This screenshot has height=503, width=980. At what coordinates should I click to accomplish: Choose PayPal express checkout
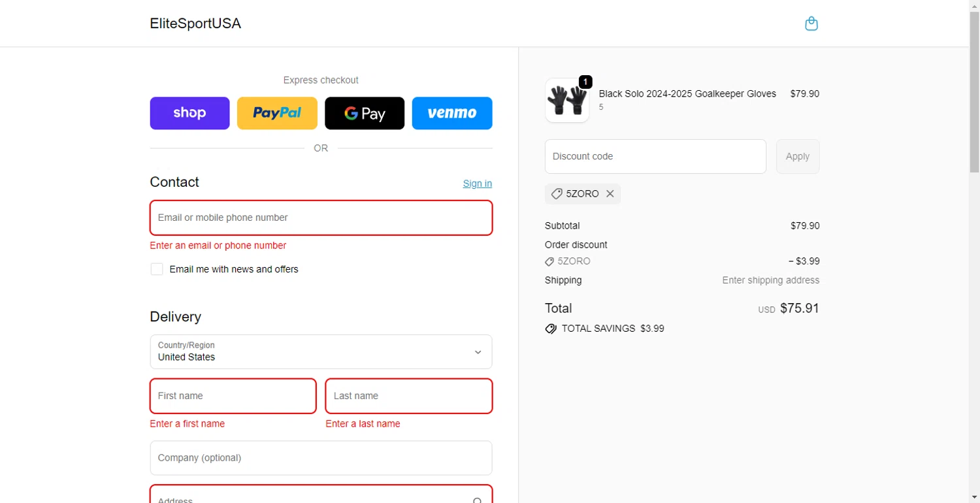[x=277, y=113]
